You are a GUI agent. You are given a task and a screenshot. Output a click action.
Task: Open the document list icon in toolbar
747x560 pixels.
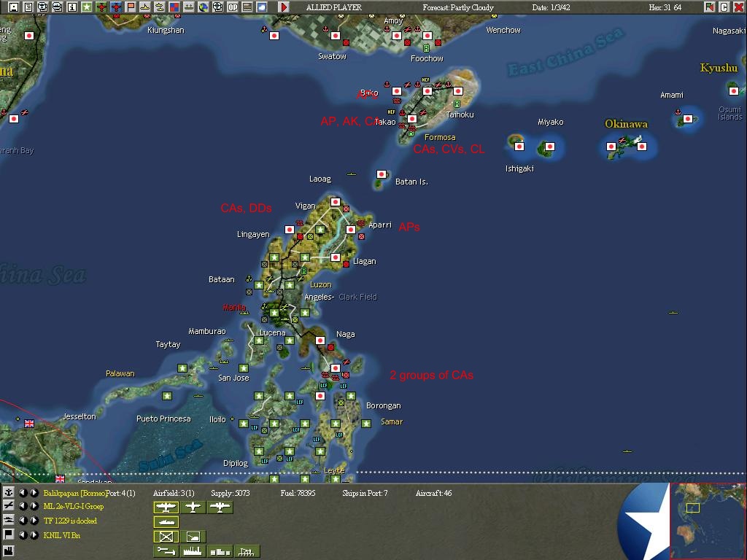pyautogui.click(x=28, y=7)
